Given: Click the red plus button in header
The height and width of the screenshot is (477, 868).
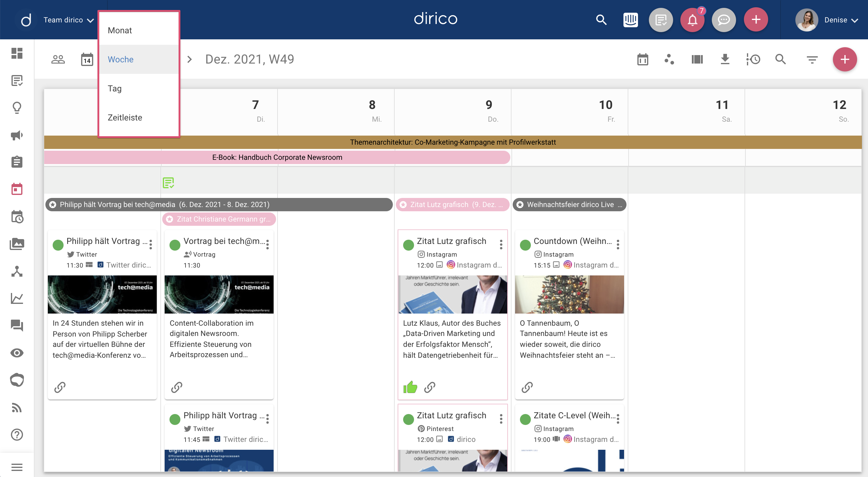Looking at the screenshot, I should (x=756, y=20).
